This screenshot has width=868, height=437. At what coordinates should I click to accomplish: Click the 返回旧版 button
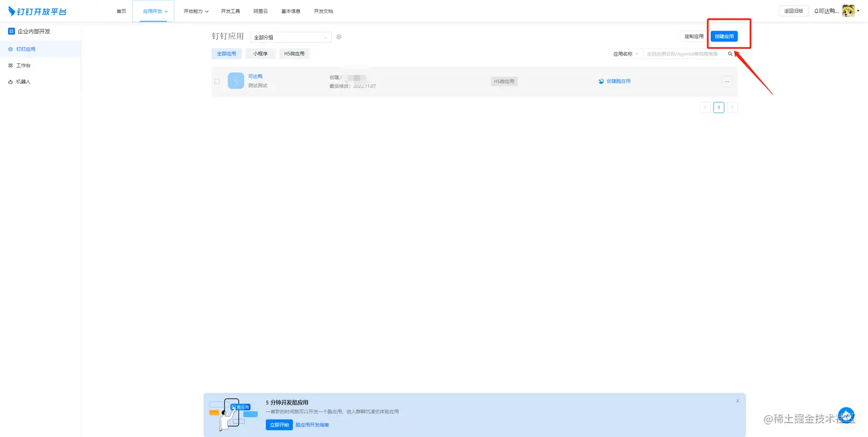click(x=793, y=11)
